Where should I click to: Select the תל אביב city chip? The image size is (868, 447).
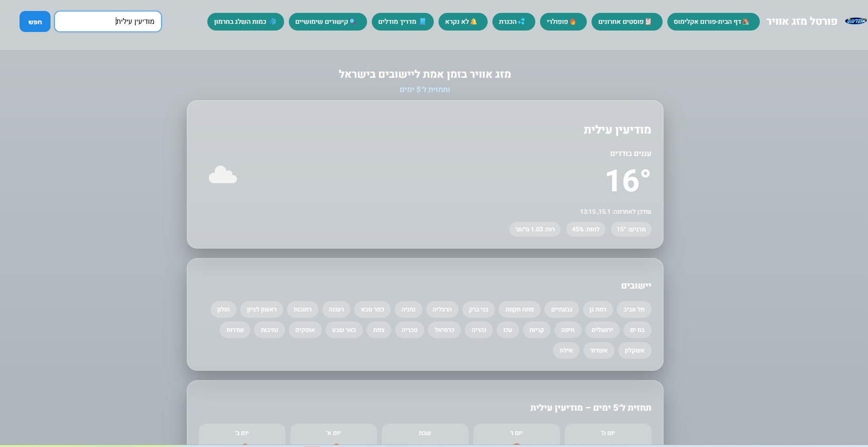(633, 309)
